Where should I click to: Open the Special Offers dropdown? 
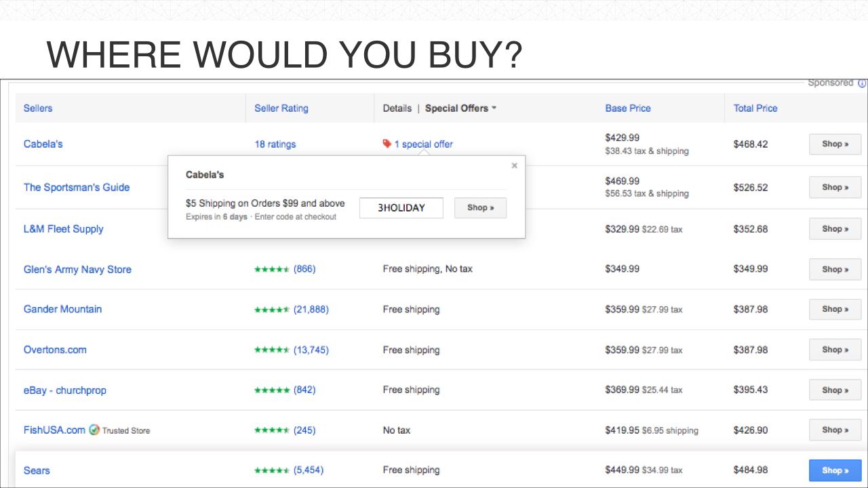tap(460, 108)
